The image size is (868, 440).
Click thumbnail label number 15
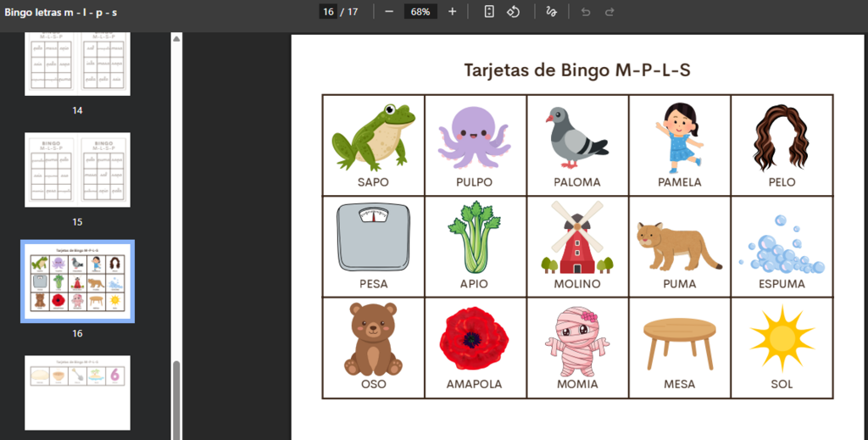pyautogui.click(x=77, y=222)
